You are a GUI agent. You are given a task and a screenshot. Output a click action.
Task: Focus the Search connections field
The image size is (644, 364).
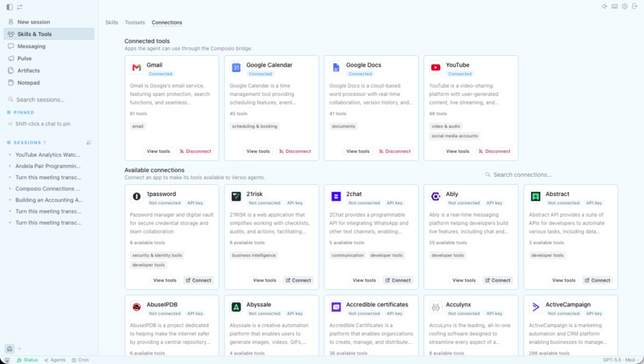pos(551,175)
